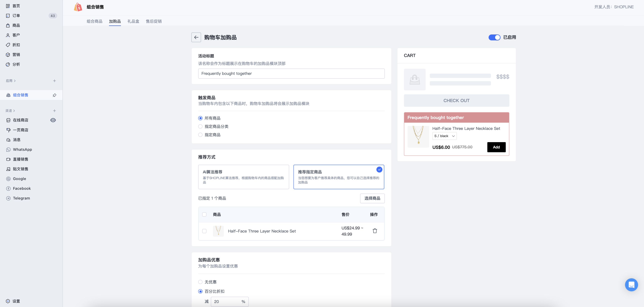Open 设置 settings at the sidebar bottom
This screenshot has height=307, width=644.
click(x=16, y=301)
